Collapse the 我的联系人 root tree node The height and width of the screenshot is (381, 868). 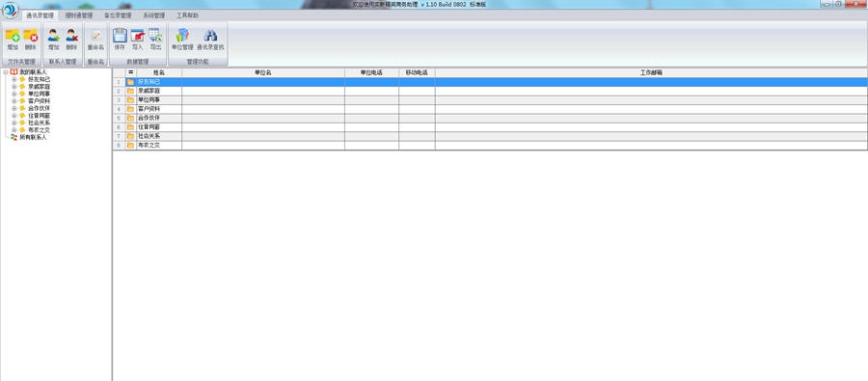coord(6,72)
